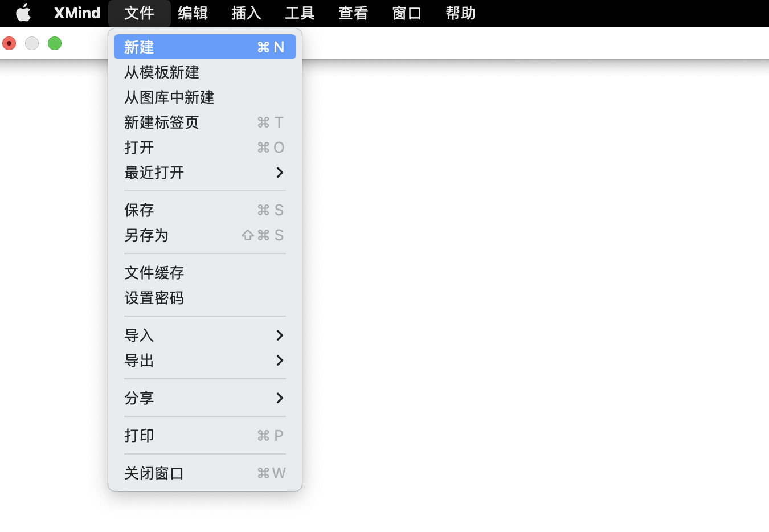Open the 插入 menu

[246, 13]
